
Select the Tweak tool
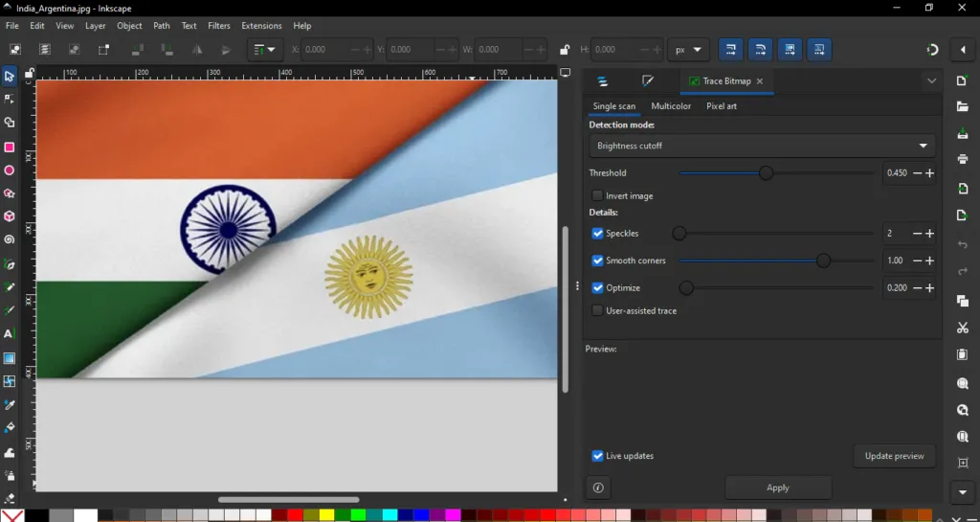point(9,452)
